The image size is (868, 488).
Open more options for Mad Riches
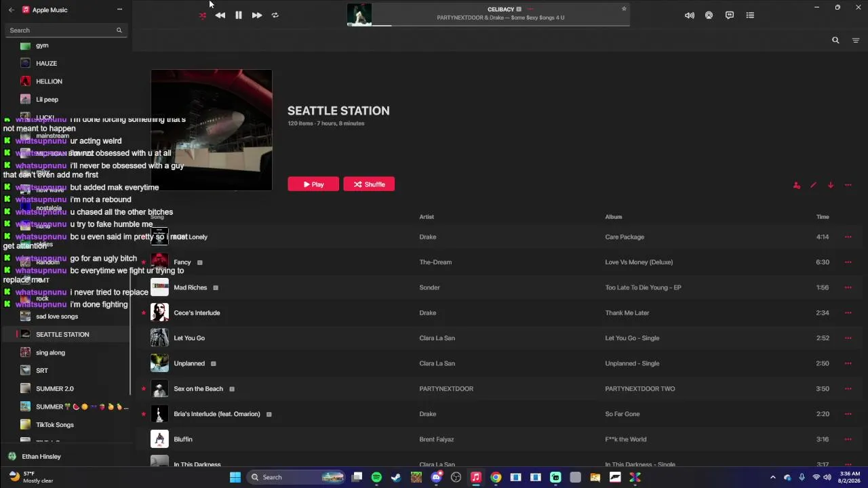point(848,287)
